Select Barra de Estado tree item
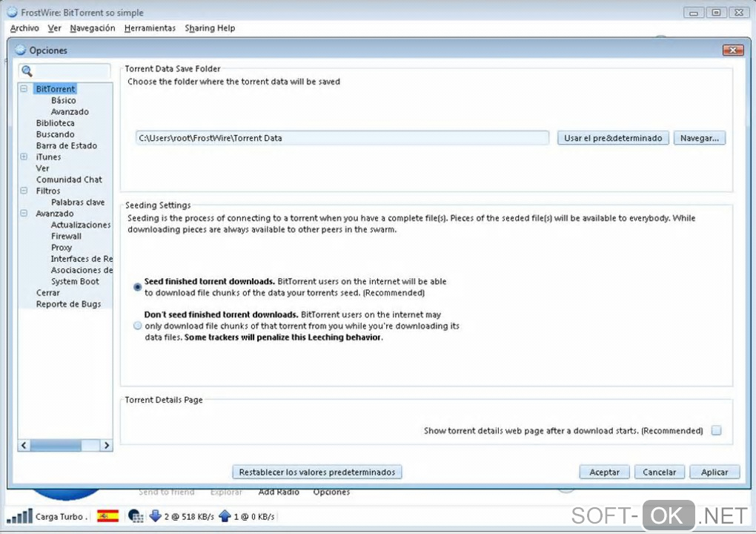This screenshot has width=756, height=534. click(67, 145)
